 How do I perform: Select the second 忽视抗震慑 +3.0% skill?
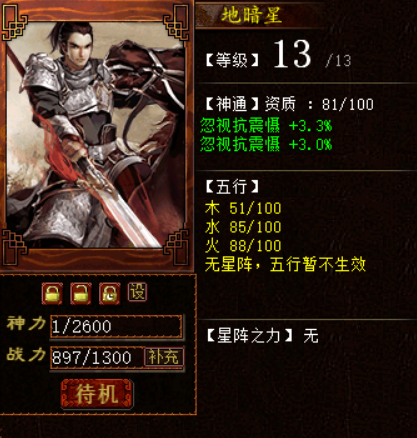[x=266, y=145]
